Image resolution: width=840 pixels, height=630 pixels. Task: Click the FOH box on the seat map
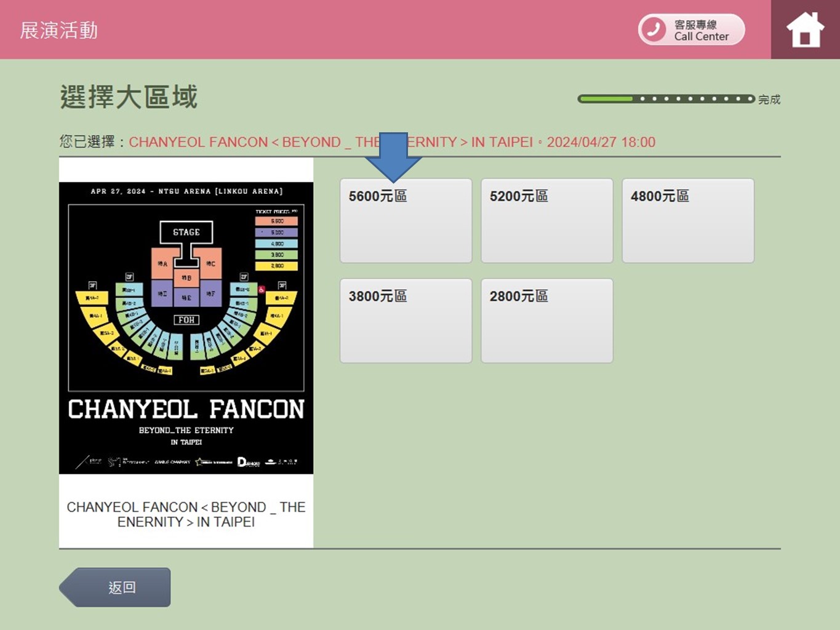coord(186,320)
